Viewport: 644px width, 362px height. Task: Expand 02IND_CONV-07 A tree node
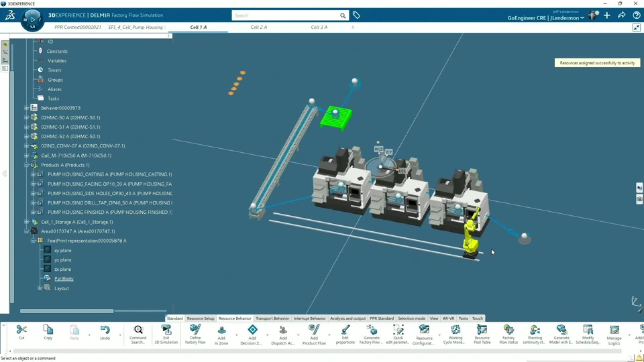click(26, 145)
